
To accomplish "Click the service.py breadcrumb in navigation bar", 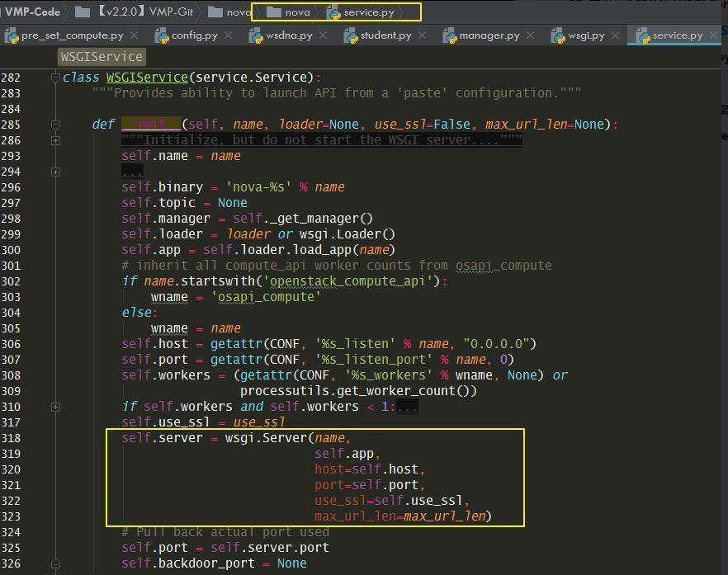I will click(x=361, y=12).
